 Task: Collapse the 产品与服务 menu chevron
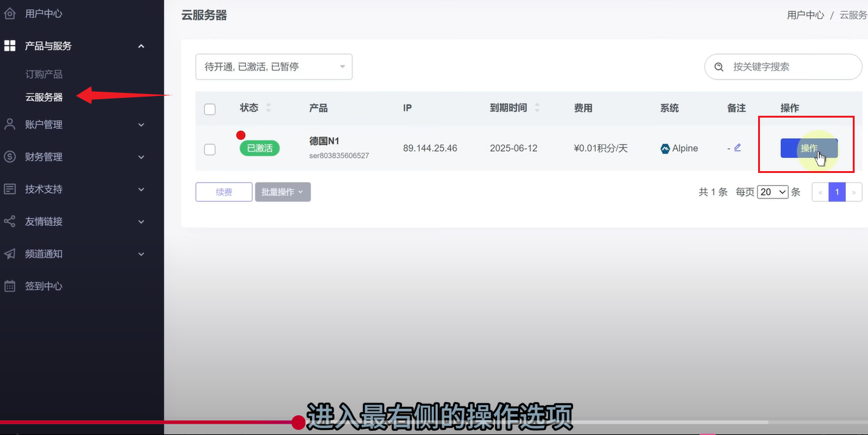pos(141,46)
